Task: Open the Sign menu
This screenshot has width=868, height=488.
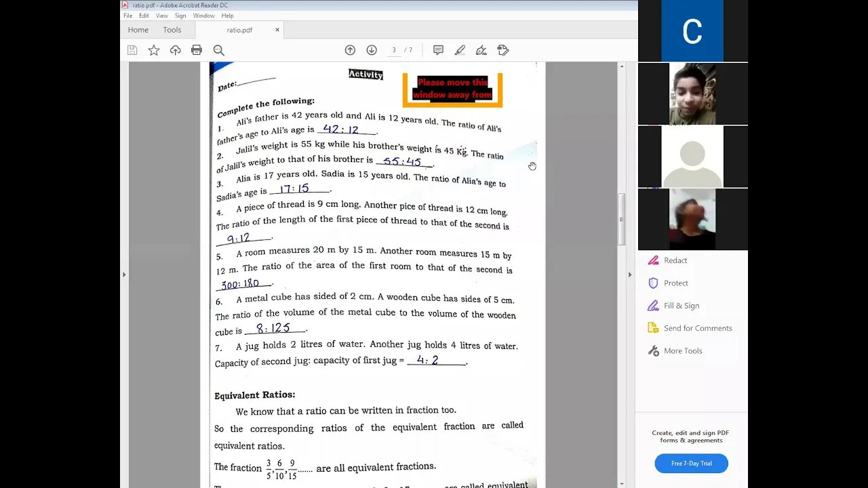Action: click(180, 16)
